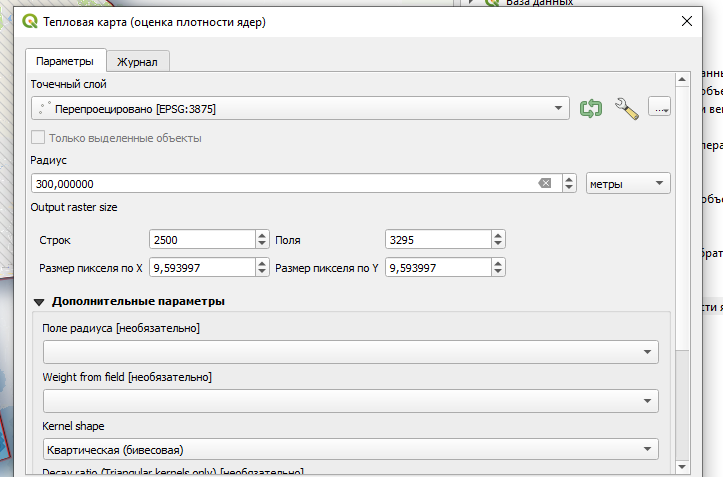Collapse the 'Дополнительные параметры' section
The image size is (723, 477).
(40, 301)
